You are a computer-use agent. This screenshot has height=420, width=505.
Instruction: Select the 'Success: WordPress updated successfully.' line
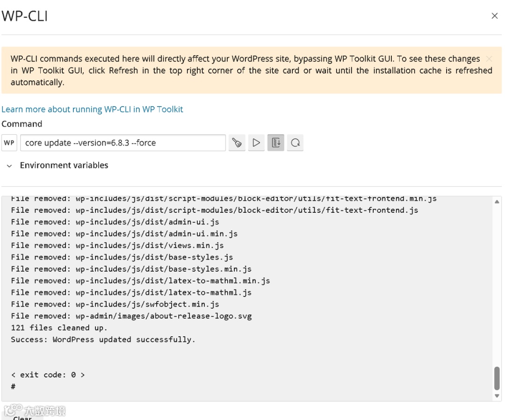103,340
